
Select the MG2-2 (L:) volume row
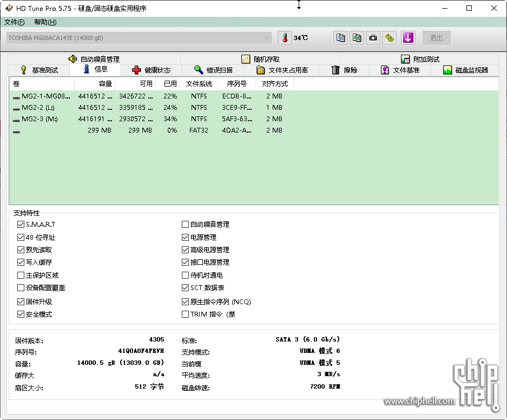pyautogui.click(x=253, y=108)
